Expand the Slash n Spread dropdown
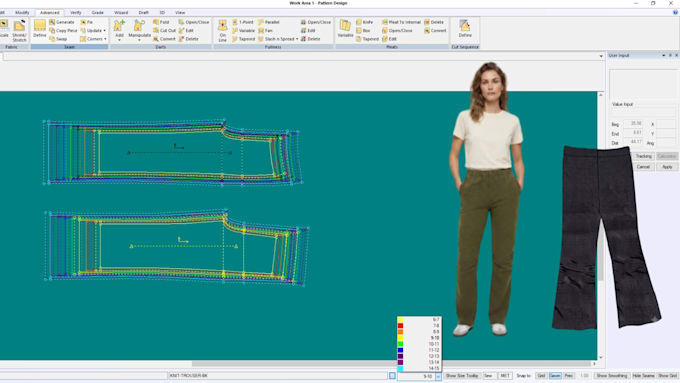Screen dimensions: 680x383 click(297, 39)
